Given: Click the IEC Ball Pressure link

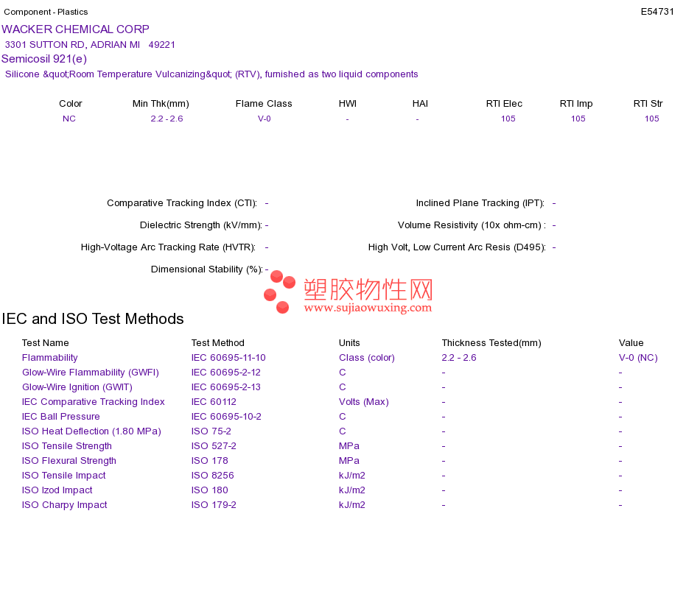Looking at the screenshot, I should [60, 416].
